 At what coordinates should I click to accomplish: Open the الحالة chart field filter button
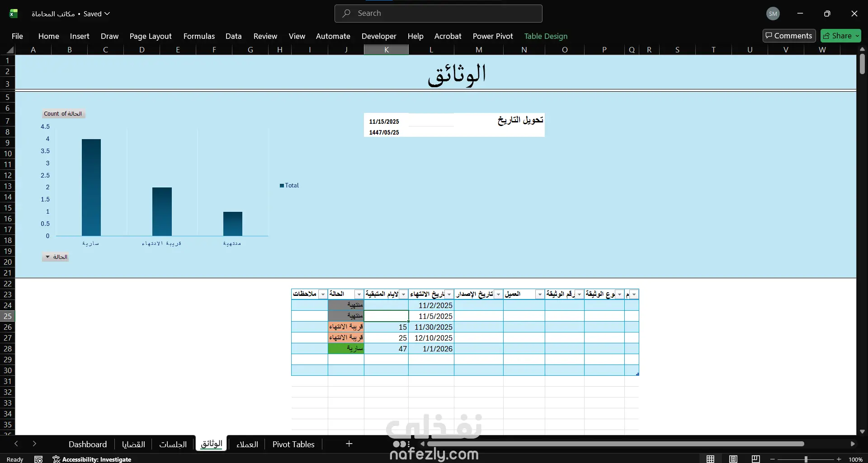click(56, 257)
